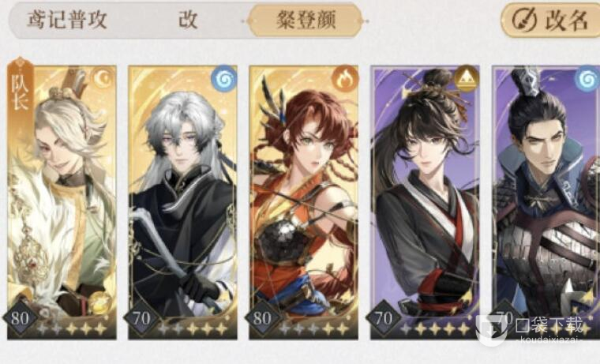Click star rating on ponytail swordsman card

(x=435, y=328)
